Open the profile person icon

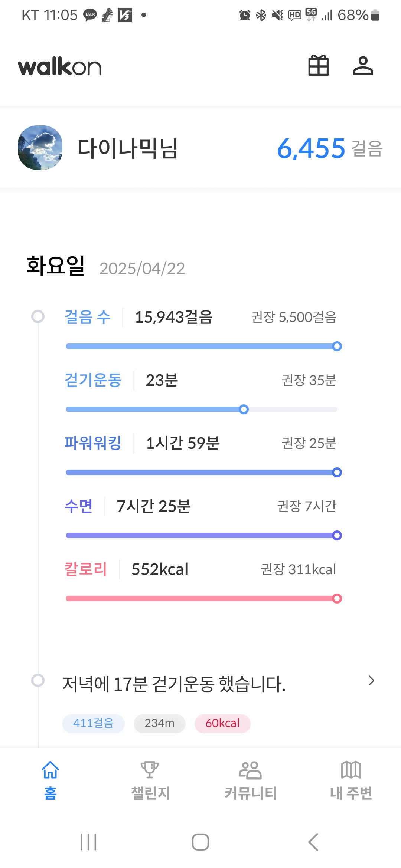363,66
